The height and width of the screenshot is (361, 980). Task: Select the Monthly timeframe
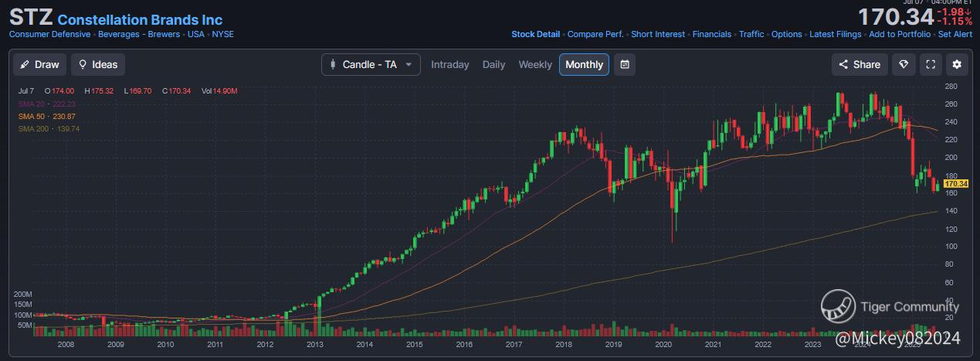point(584,65)
